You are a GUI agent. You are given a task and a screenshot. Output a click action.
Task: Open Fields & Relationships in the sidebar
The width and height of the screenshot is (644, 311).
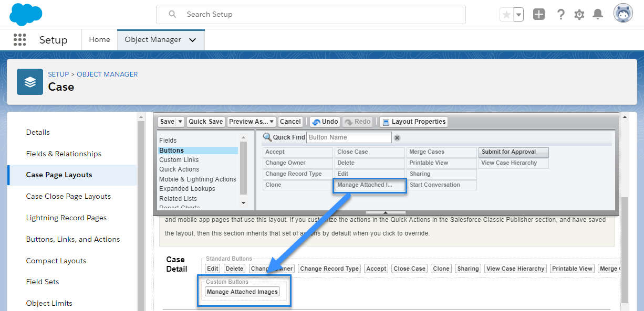[x=64, y=154]
